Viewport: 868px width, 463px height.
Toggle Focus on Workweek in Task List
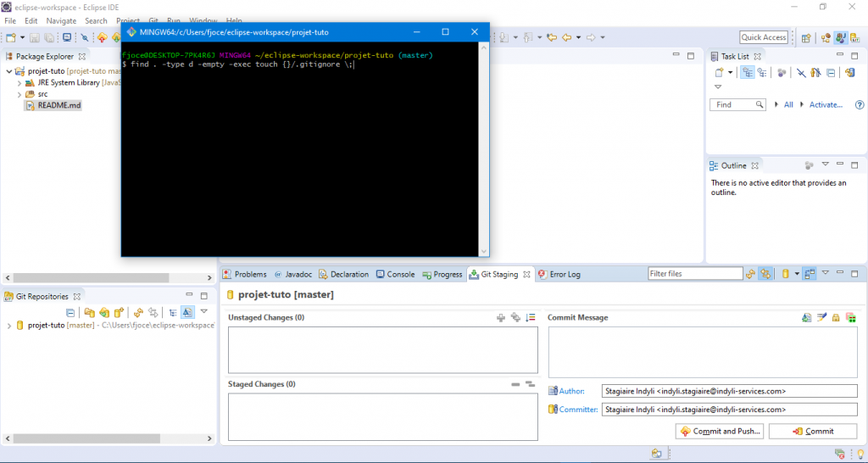pos(781,73)
